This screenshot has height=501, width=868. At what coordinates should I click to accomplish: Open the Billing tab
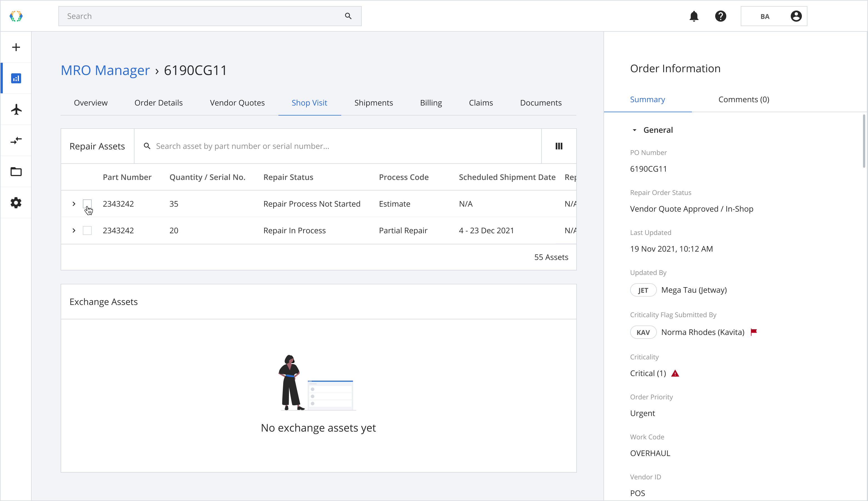431,103
